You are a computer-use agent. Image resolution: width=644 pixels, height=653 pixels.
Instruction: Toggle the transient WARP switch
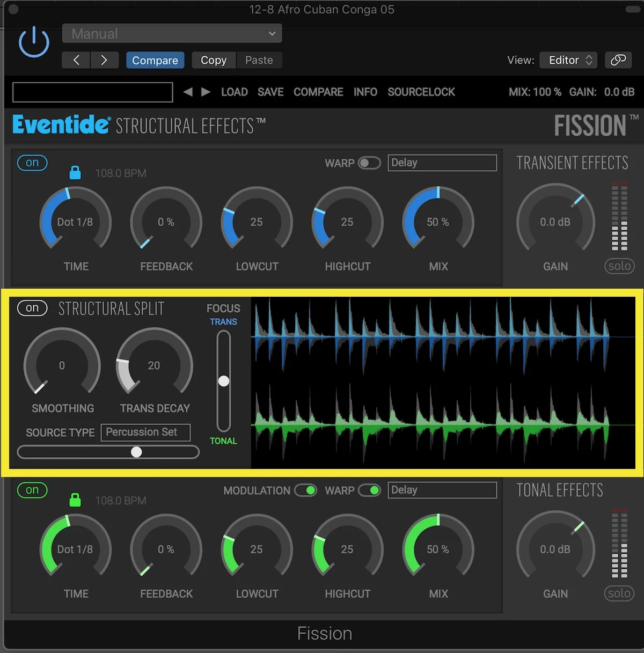tap(369, 163)
